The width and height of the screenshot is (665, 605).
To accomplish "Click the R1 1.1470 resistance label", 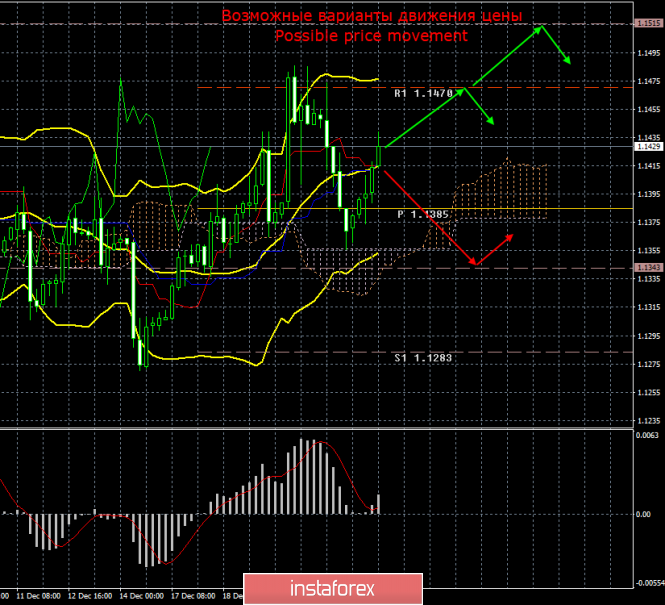I will pyautogui.click(x=423, y=93).
